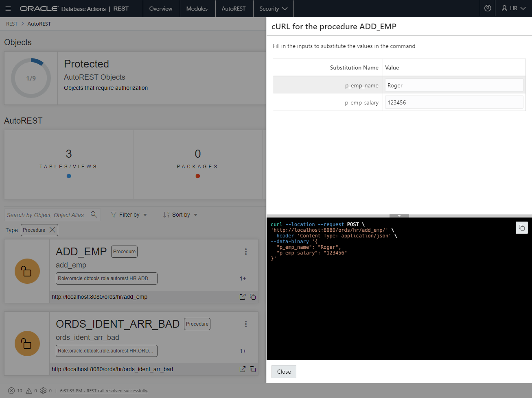Go to the Overview tab
Image resolution: width=532 pixels, height=398 pixels.
161,9
